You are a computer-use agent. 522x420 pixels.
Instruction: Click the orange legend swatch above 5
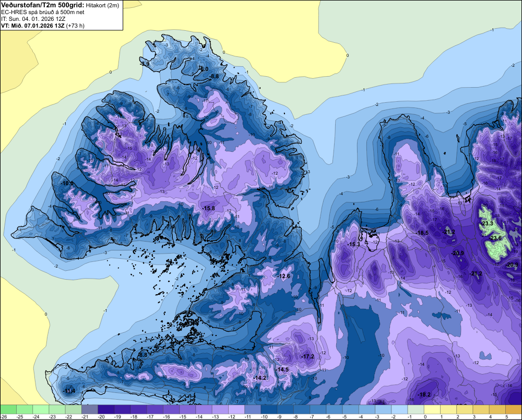[514, 410]
